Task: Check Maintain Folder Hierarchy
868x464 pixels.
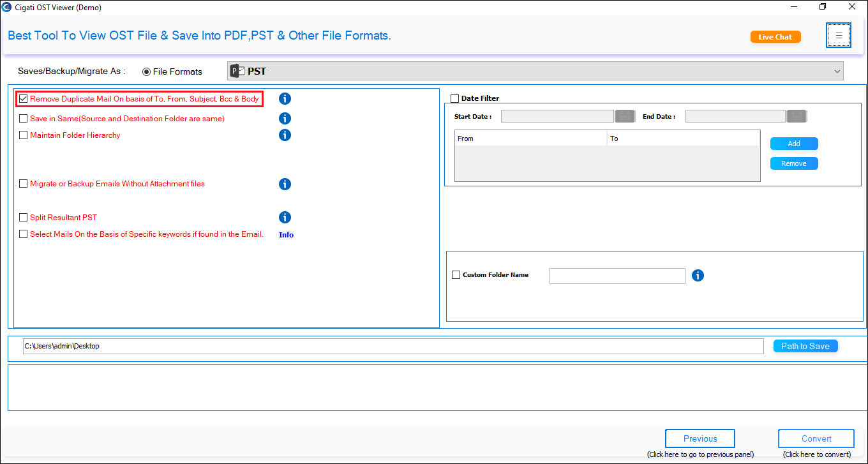Action: pyautogui.click(x=24, y=135)
